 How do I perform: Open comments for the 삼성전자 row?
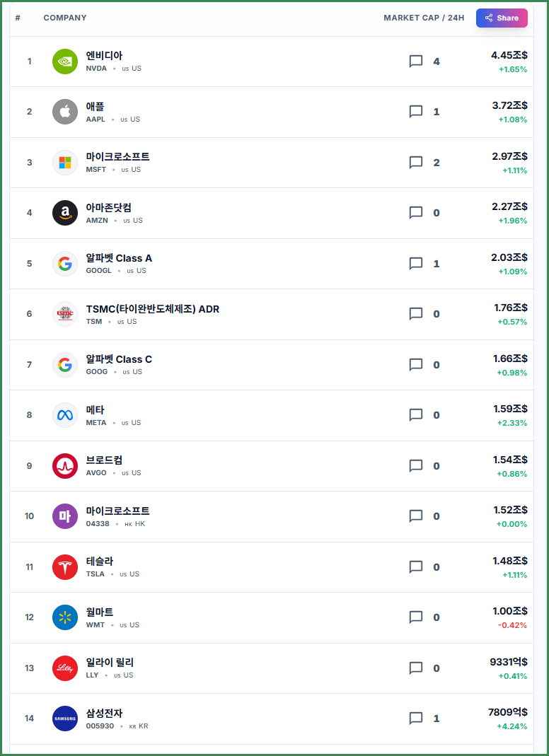tap(416, 719)
